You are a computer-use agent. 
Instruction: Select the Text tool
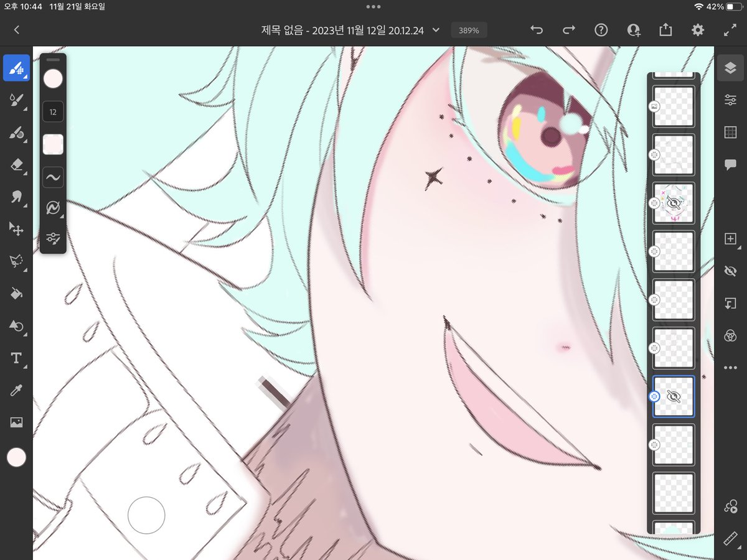(x=16, y=358)
